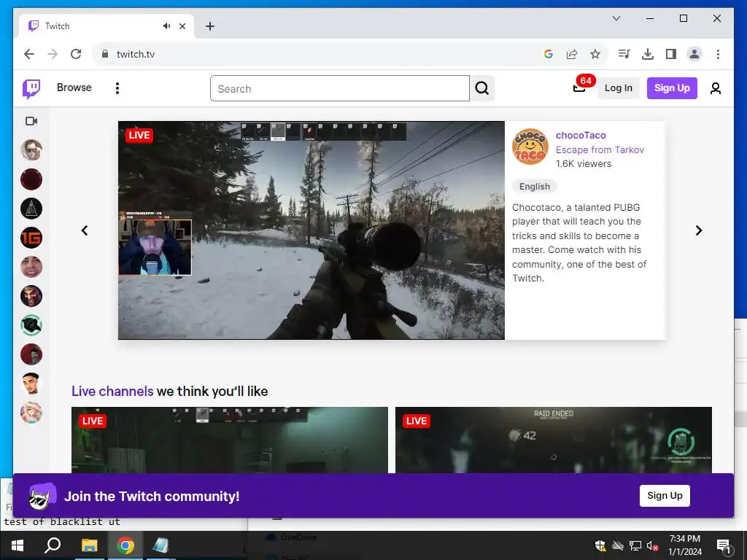Viewport: 747px width, 560px height.
Task: Open a new browser tab
Action: click(x=209, y=26)
